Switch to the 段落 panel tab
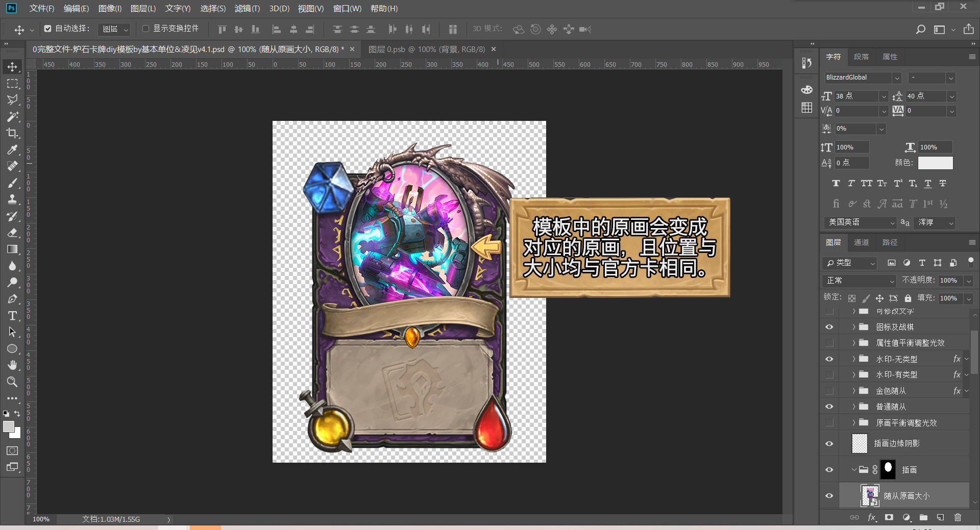Screen dimensions: 980x530 click(x=862, y=57)
